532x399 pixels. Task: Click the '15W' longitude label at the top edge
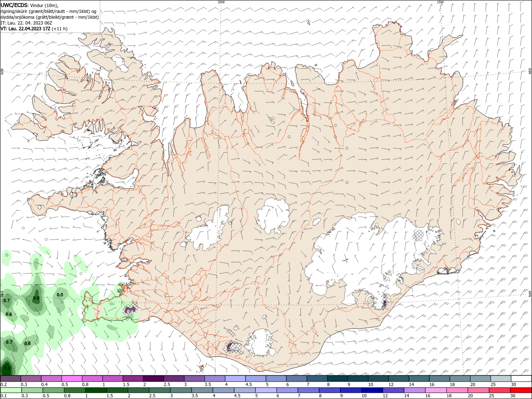pos(440,2)
